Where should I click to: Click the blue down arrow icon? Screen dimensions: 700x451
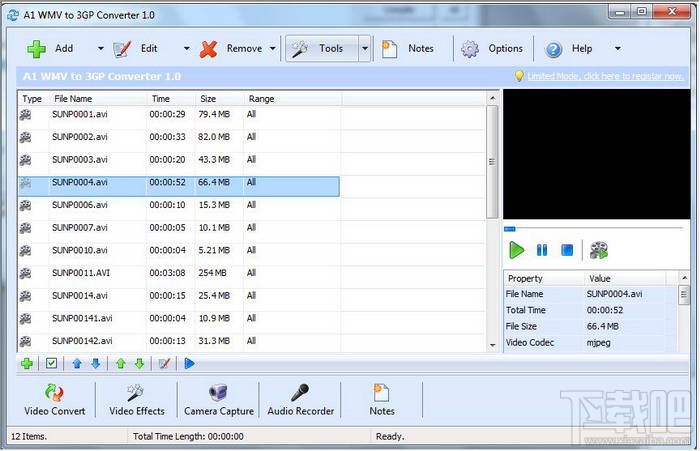96,364
